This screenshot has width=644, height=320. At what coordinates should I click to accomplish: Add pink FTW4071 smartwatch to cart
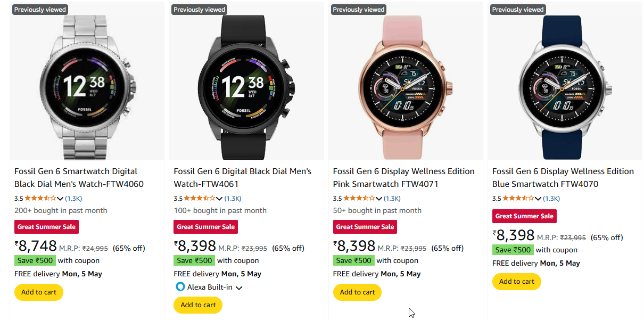coord(357,292)
